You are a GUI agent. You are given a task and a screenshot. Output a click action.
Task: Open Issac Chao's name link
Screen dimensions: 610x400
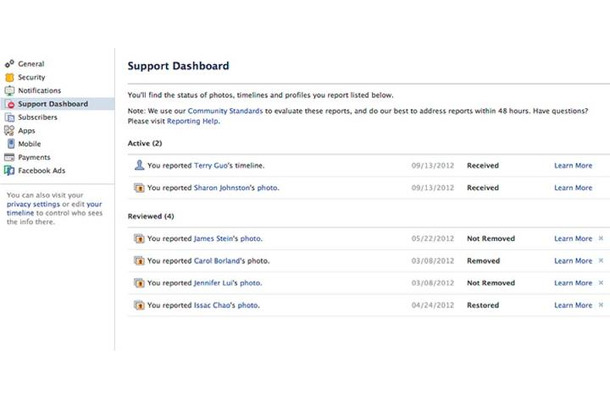tap(212, 305)
